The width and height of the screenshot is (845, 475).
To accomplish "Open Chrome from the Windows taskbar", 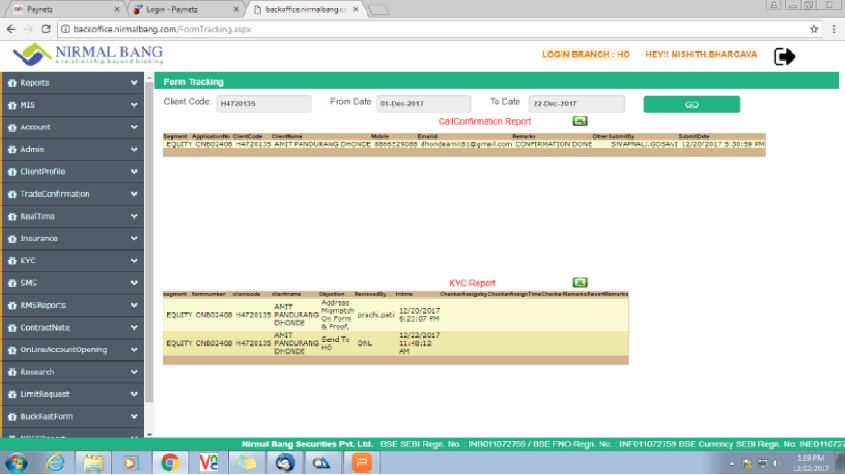I will pyautogui.click(x=169, y=461).
